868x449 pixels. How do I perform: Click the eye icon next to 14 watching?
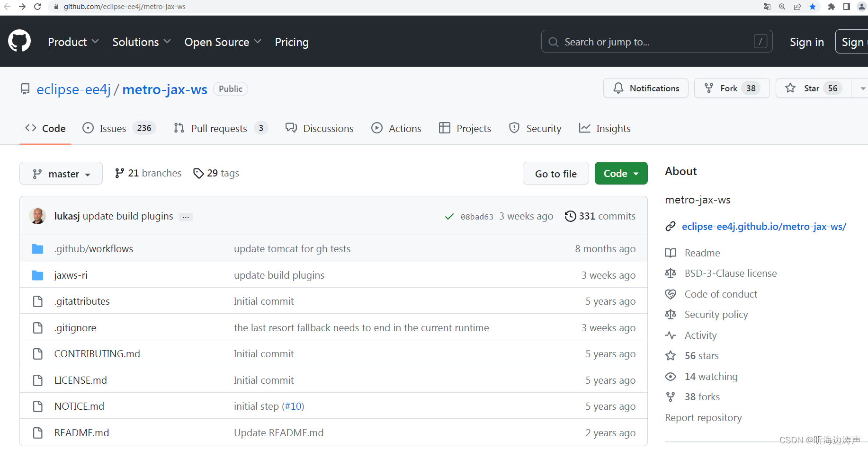click(x=671, y=377)
